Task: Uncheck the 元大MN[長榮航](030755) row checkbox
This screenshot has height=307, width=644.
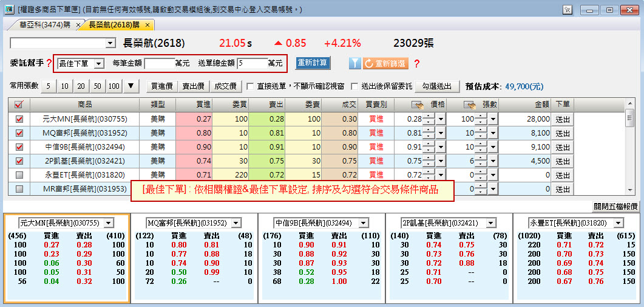Action: click(19, 119)
